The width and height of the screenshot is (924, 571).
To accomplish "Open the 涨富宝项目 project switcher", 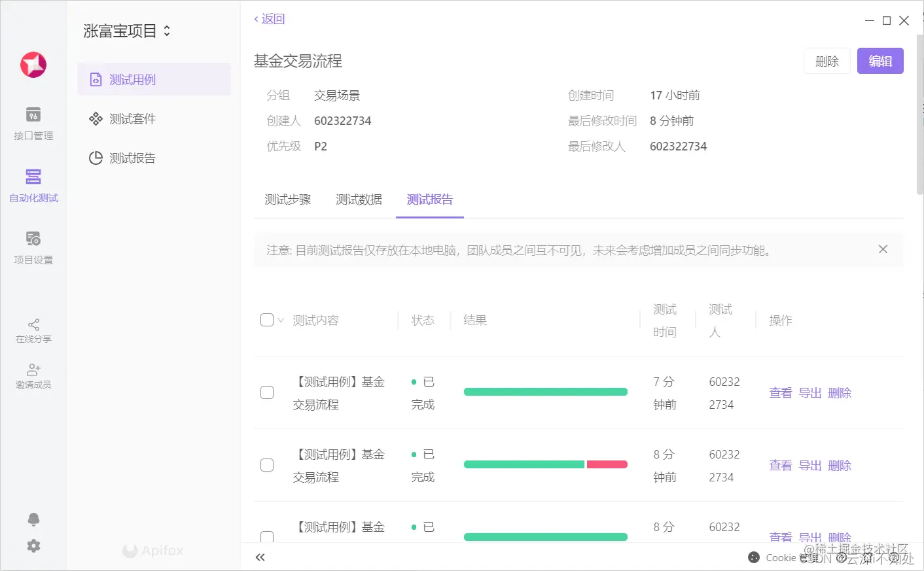I will [x=127, y=31].
